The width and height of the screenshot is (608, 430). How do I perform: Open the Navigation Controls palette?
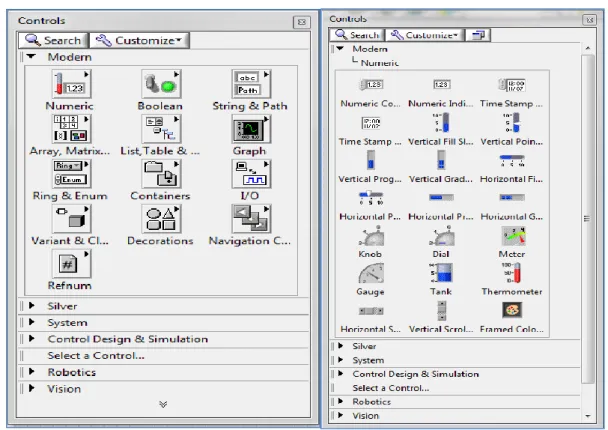[251, 219]
